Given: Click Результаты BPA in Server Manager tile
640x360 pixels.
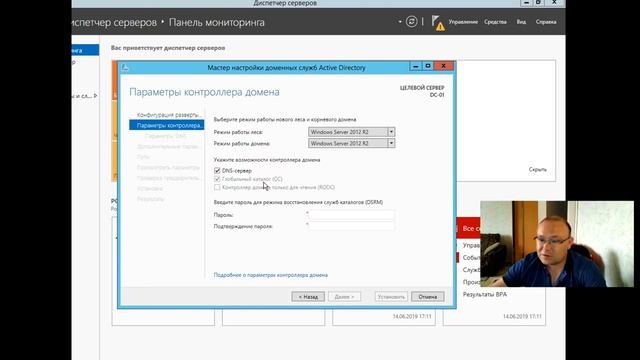Looking at the screenshot, I should (485, 294).
